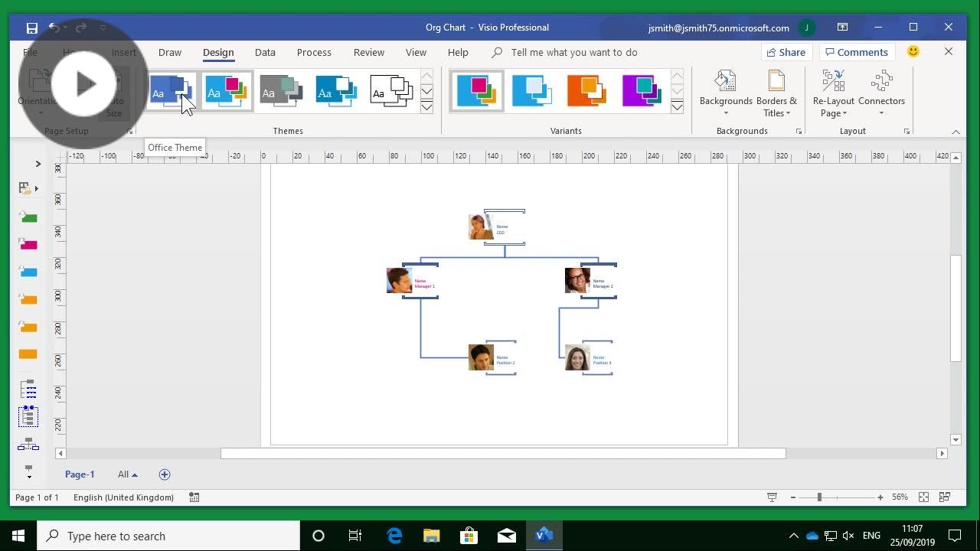This screenshot has width=980, height=551.
Task: Apply the cyan and magenta theme thumbnail
Action: (x=227, y=92)
